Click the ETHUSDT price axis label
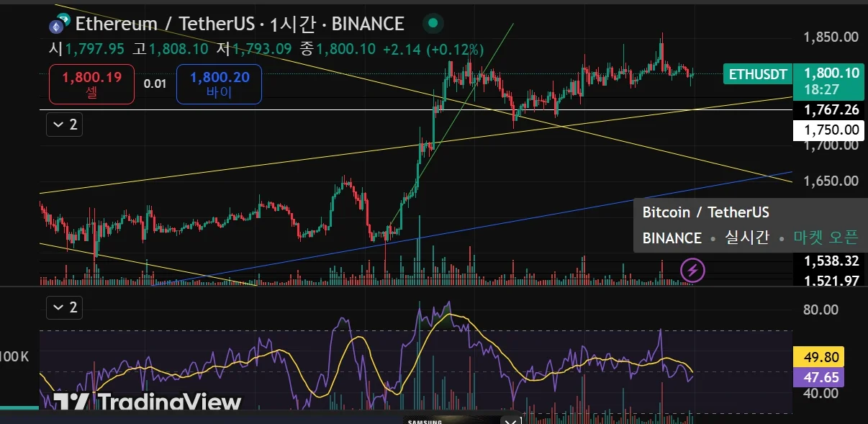 coord(758,73)
